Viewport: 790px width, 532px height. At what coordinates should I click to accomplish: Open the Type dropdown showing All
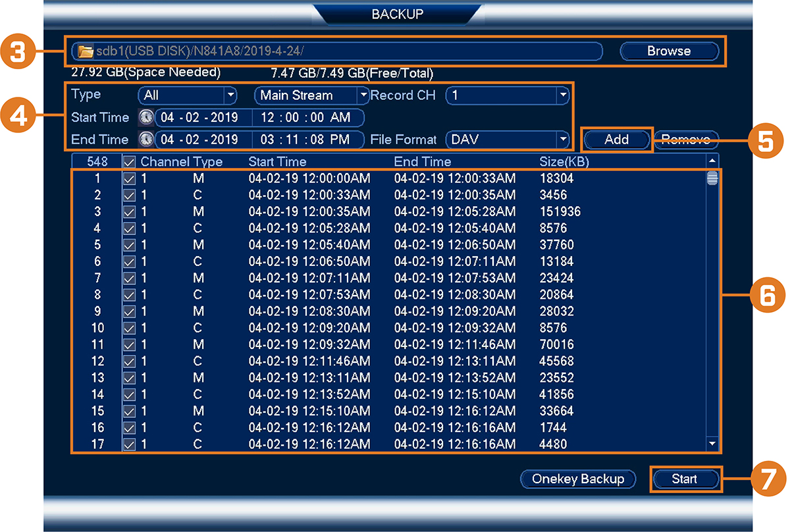coord(187,95)
